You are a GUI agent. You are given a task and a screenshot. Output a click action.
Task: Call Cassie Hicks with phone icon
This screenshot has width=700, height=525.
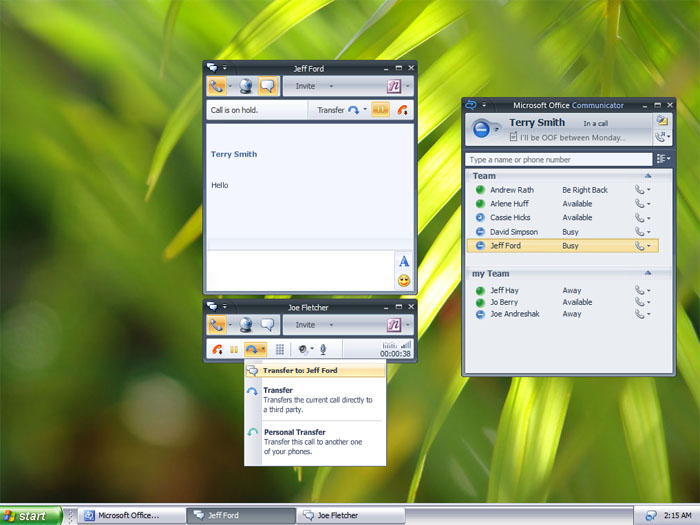point(640,218)
